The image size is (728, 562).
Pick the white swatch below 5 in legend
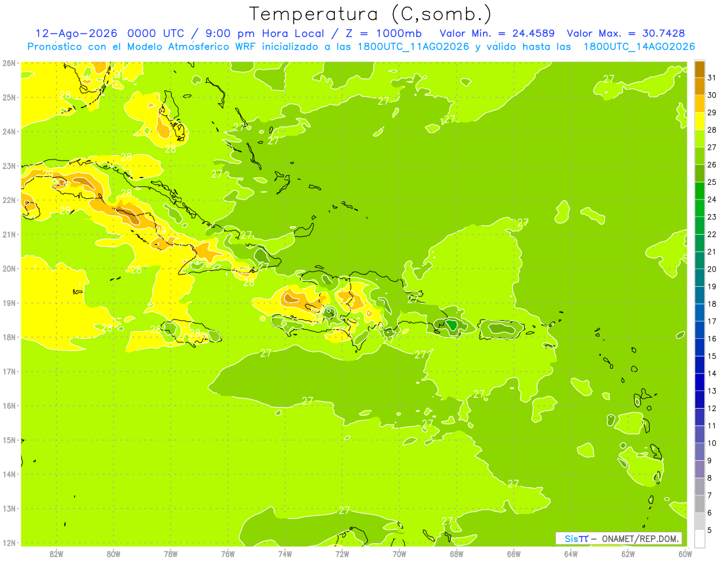(699, 538)
